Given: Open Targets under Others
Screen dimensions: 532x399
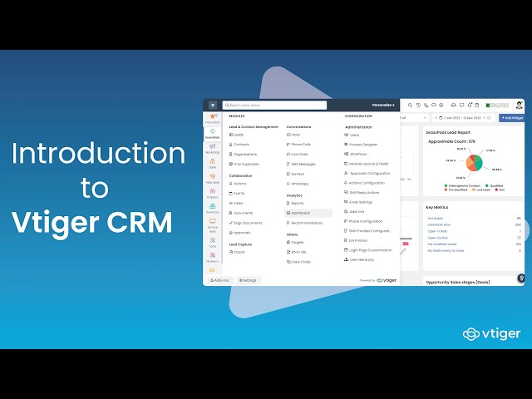Looking at the screenshot, I should point(295,242).
